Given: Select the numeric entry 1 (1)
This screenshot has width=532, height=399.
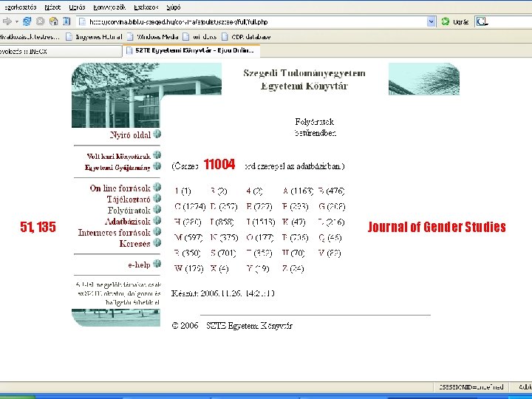Looking at the screenshot, I should (x=183, y=191).
